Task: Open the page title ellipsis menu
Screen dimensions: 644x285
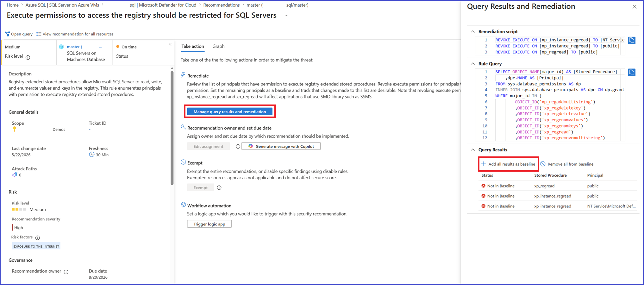Action: coord(286,16)
